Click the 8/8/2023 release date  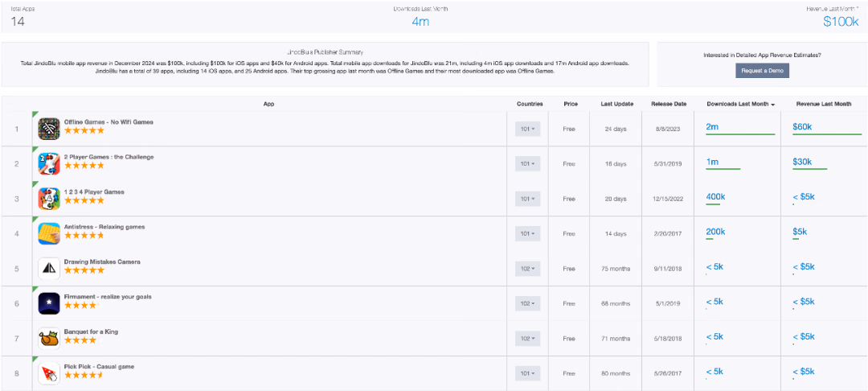click(x=668, y=129)
